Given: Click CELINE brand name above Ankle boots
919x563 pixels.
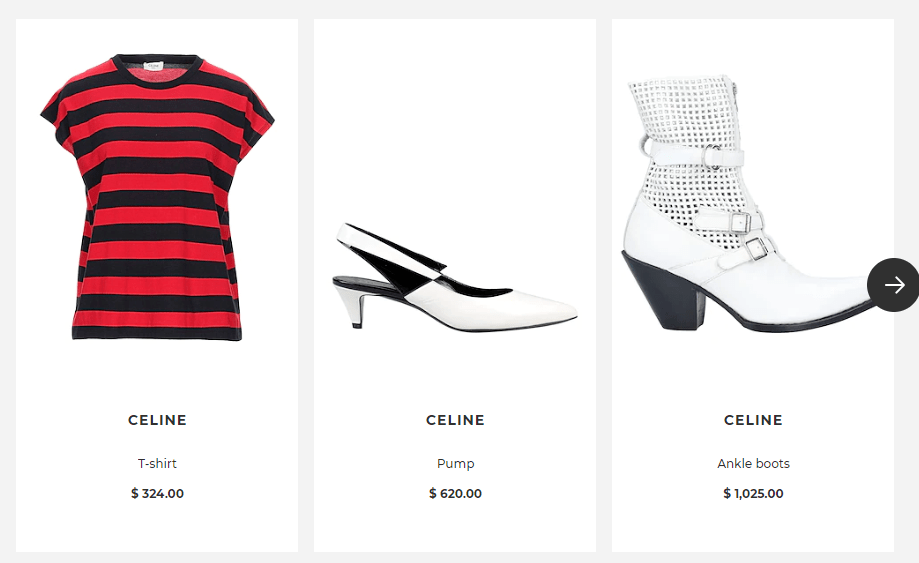Looking at the screenshot, I should point(753,420).
